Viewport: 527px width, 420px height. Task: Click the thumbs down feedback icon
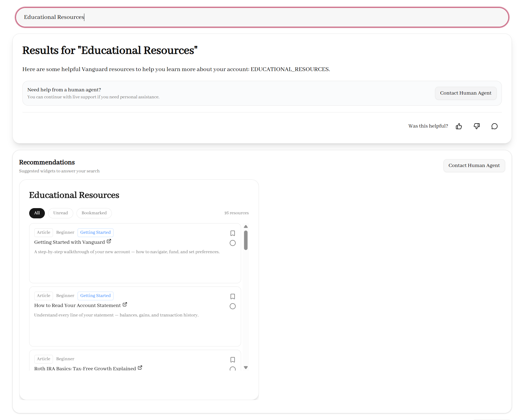(x=477, y=126)
